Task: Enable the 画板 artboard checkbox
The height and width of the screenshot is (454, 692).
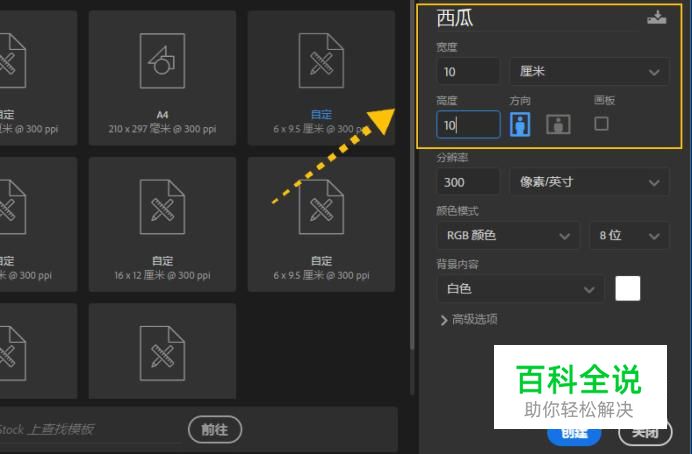Action: [601, 124]
